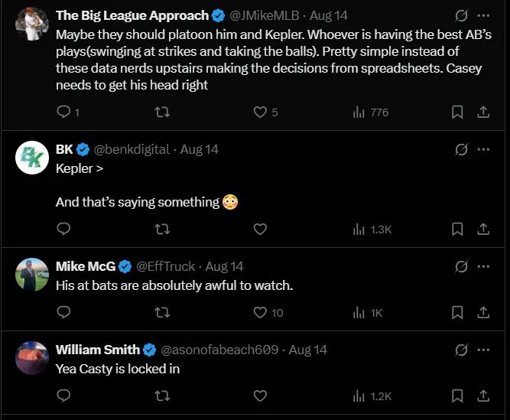Expand more options for Big League Approach tweet
510x420 pixels.
point(483,15)
